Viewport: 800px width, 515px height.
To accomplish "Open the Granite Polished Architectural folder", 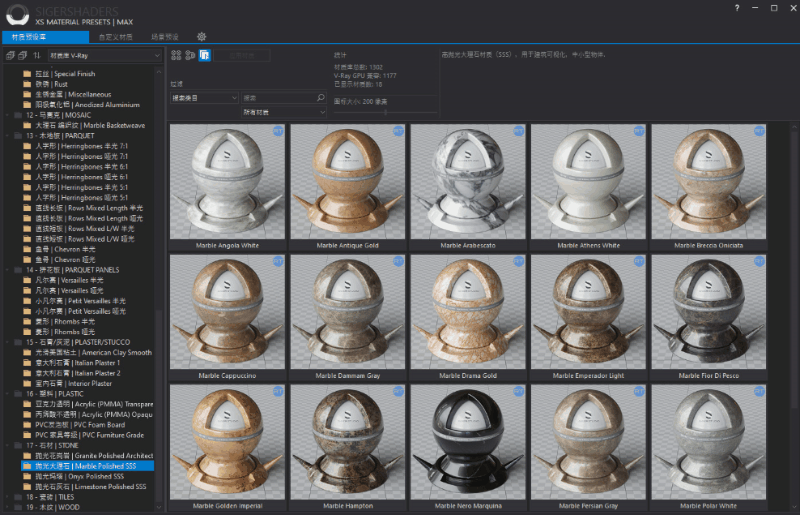I will coord(87,456).
